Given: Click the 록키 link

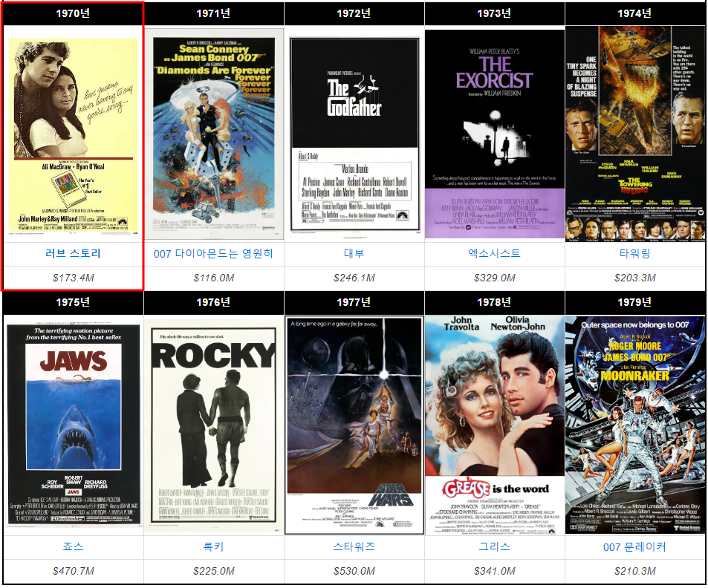Looking at the screenshot, I should pyautogui.click(x=213, y=546).
